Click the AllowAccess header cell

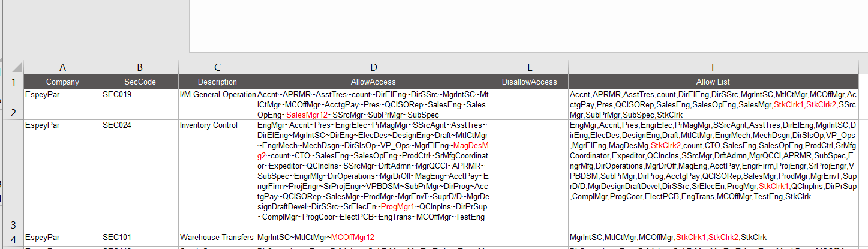tap(373, 82)
